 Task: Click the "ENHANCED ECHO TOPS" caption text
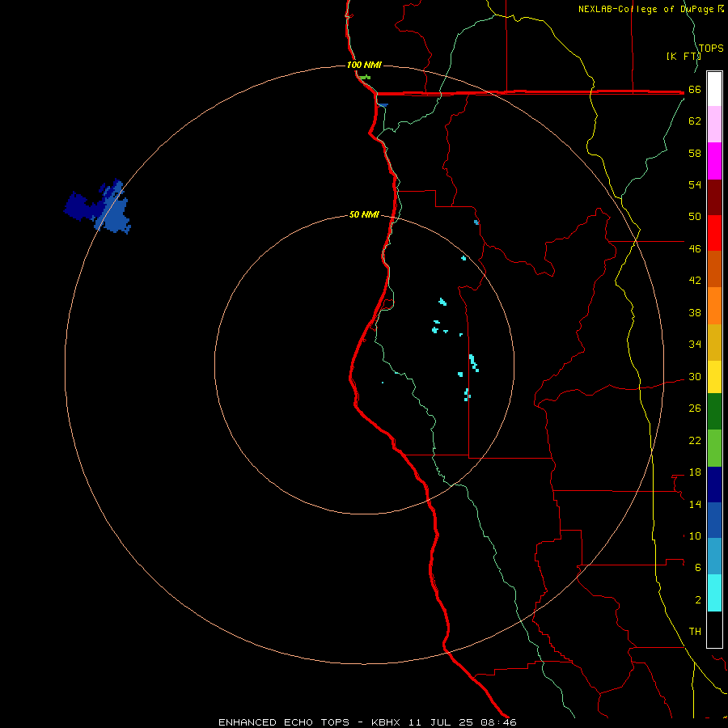pyautogui.click(x=284, y=722)
